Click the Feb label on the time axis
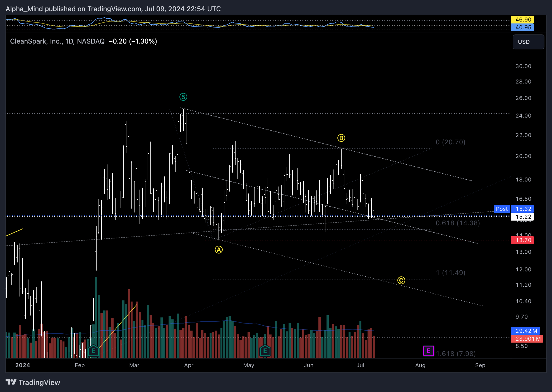The height and width of the screenshot is (392, 552). (x=80, y=365)
